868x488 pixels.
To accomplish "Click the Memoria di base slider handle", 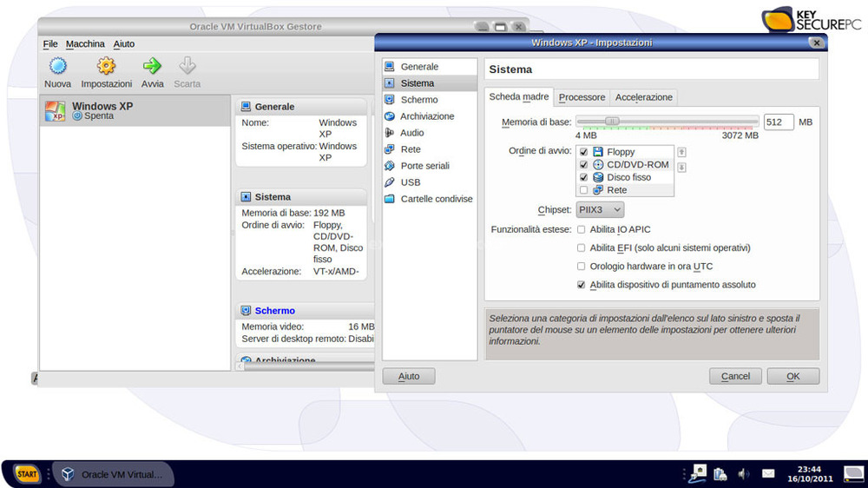I will point(612,122).
